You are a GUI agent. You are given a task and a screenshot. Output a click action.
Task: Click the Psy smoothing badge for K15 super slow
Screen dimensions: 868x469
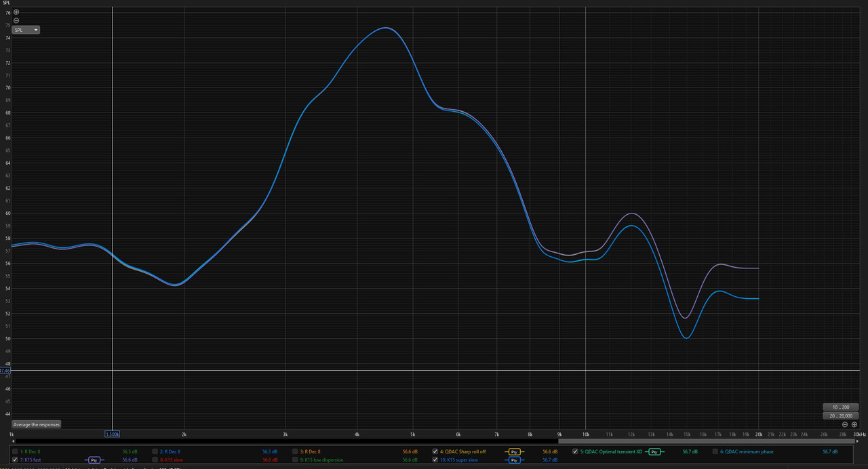coord(514,460)
